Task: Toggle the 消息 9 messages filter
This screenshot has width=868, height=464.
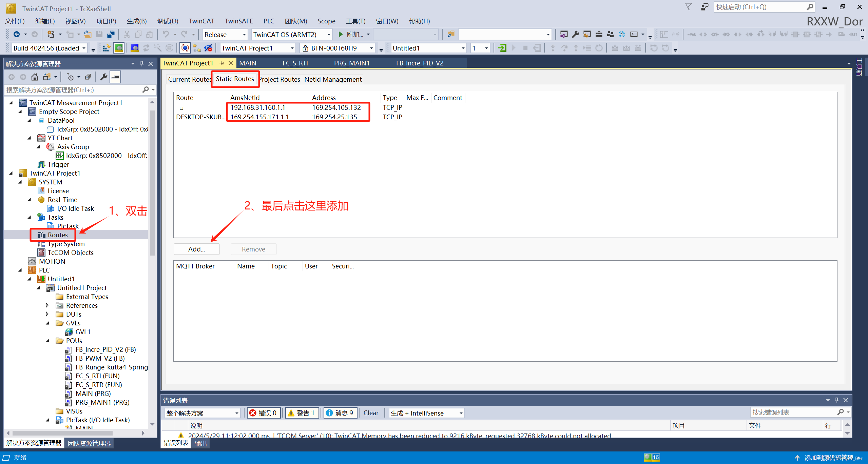Action: point(340,413)
